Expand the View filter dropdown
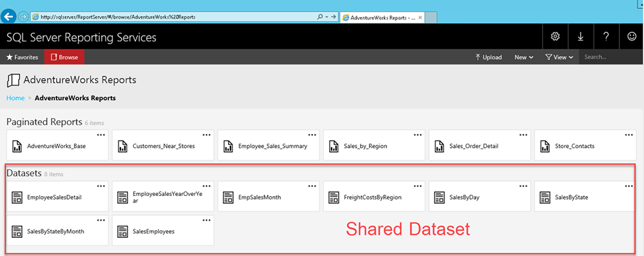Screen dimensions: 644x256 coord(559,57)
